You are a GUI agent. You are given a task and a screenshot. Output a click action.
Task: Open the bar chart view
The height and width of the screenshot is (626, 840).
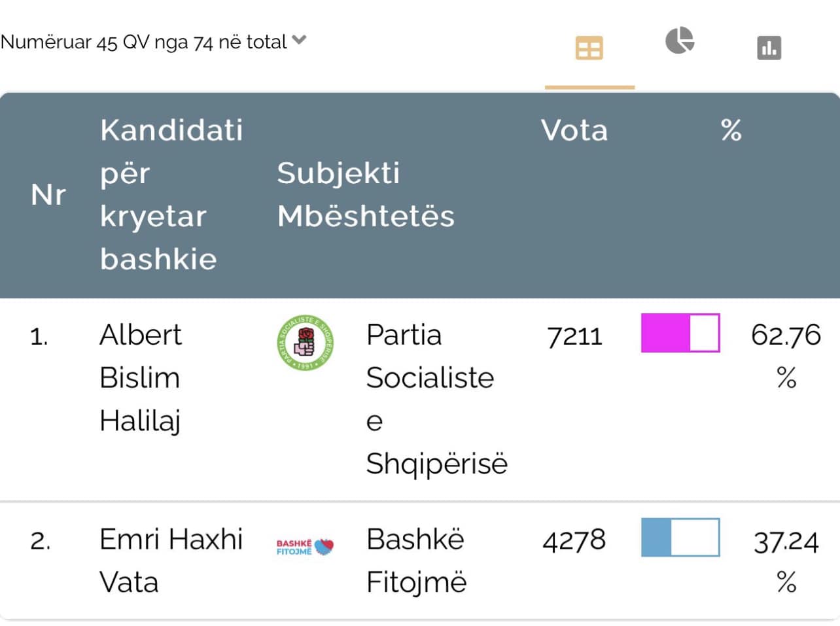point(769,48)
